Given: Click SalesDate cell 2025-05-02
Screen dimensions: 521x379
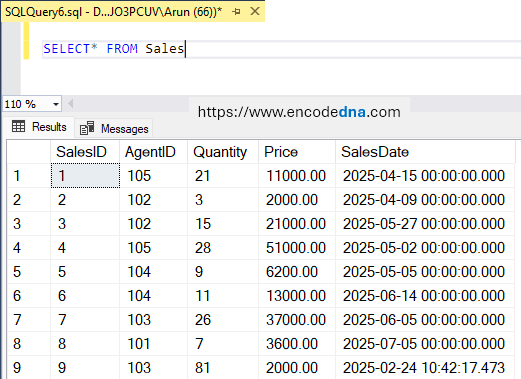Looking at the screenshot, I should tap(425, 248).
